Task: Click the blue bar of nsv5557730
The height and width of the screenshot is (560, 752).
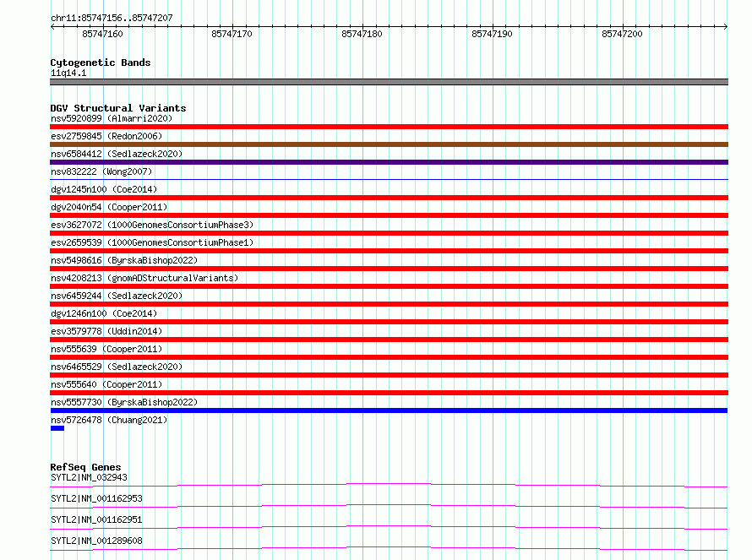Action: click(389, 410)
